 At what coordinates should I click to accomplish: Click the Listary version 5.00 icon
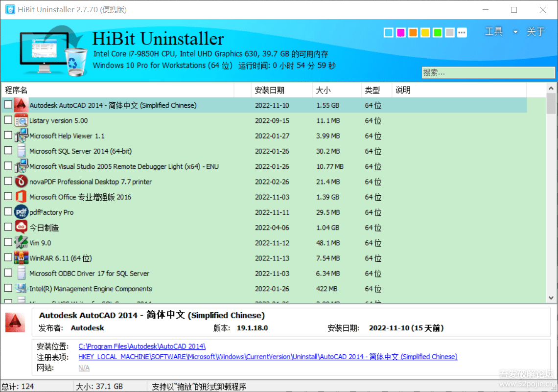point(21,120)
